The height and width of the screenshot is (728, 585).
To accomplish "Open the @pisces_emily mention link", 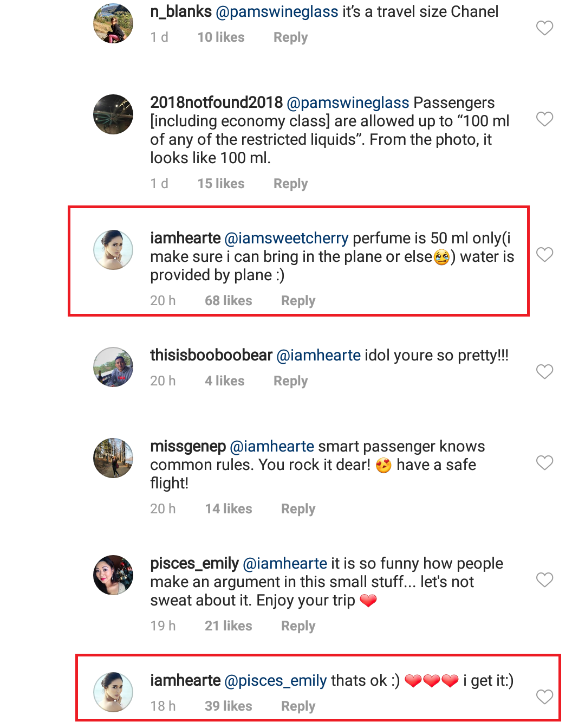I will (275, 680).
